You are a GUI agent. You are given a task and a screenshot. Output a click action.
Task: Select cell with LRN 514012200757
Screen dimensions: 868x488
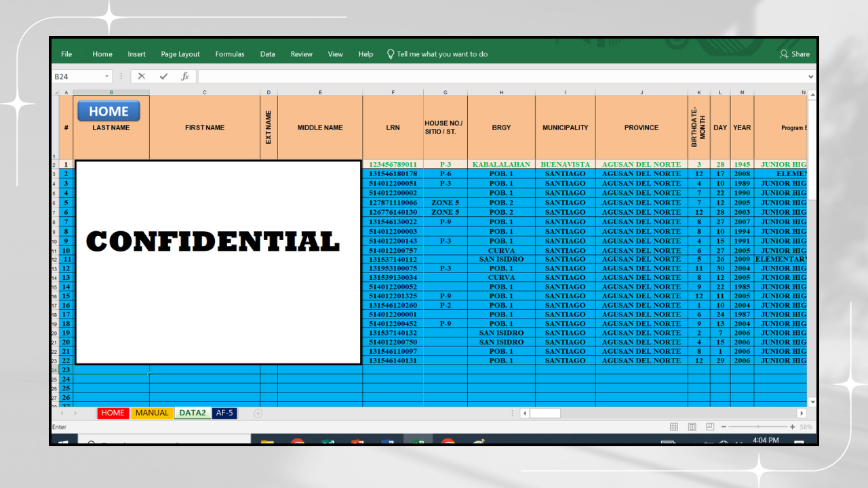[393, 251]
